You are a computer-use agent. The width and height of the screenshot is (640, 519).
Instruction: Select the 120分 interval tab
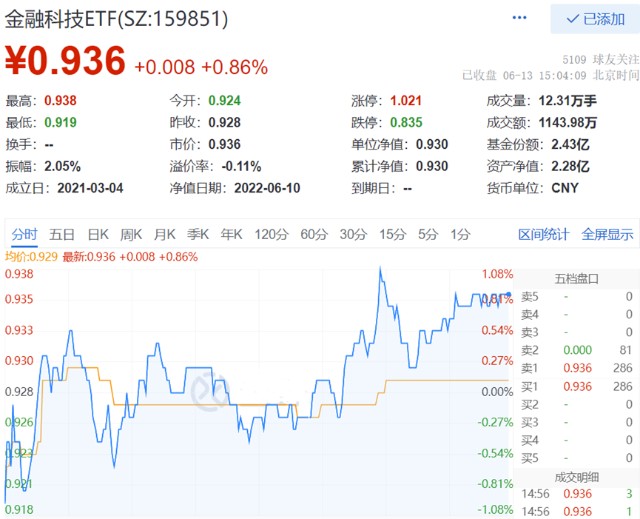[x=270, y=235]
